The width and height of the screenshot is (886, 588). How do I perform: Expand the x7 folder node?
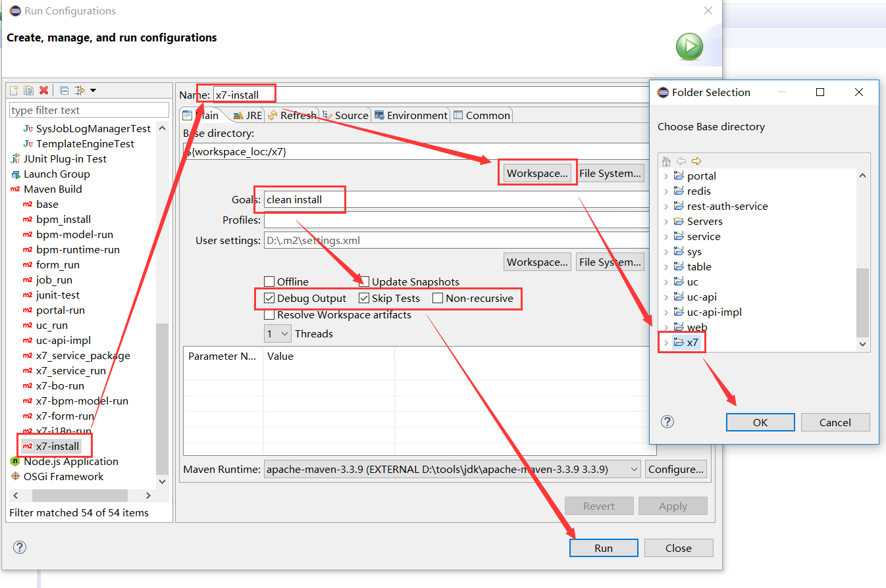[x=665, y=342]
